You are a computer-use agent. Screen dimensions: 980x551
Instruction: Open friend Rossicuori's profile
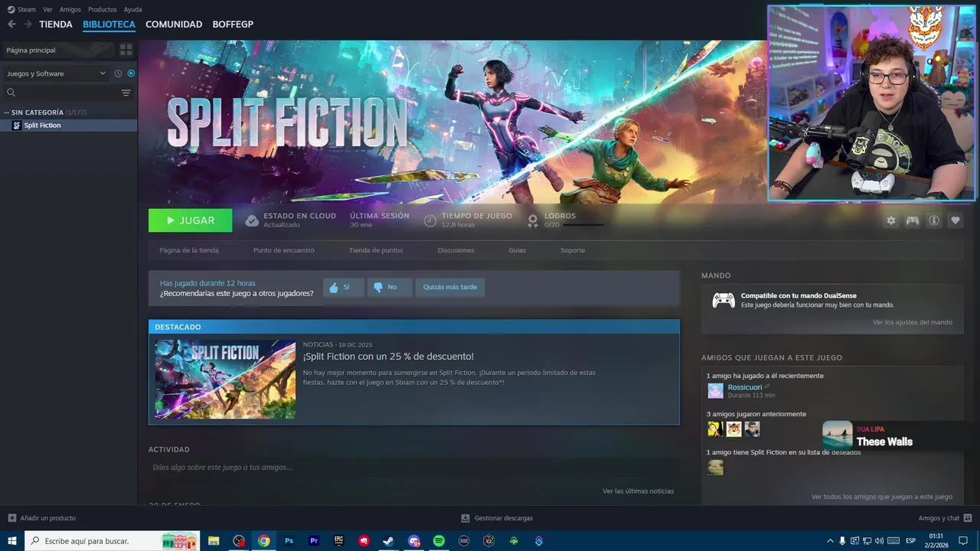745,387
